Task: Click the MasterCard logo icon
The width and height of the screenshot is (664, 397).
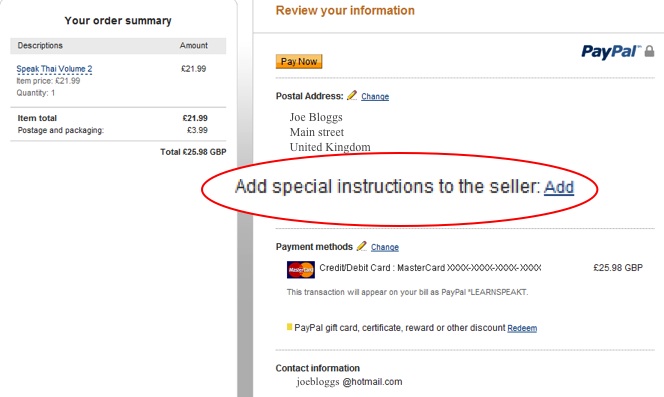Action: [x=301, y=269]
